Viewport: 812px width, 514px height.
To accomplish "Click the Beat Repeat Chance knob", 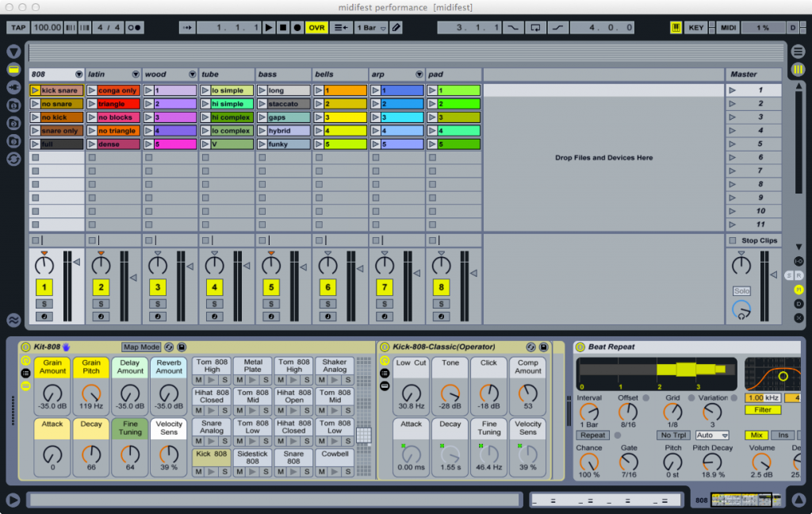I will point(589,462).
